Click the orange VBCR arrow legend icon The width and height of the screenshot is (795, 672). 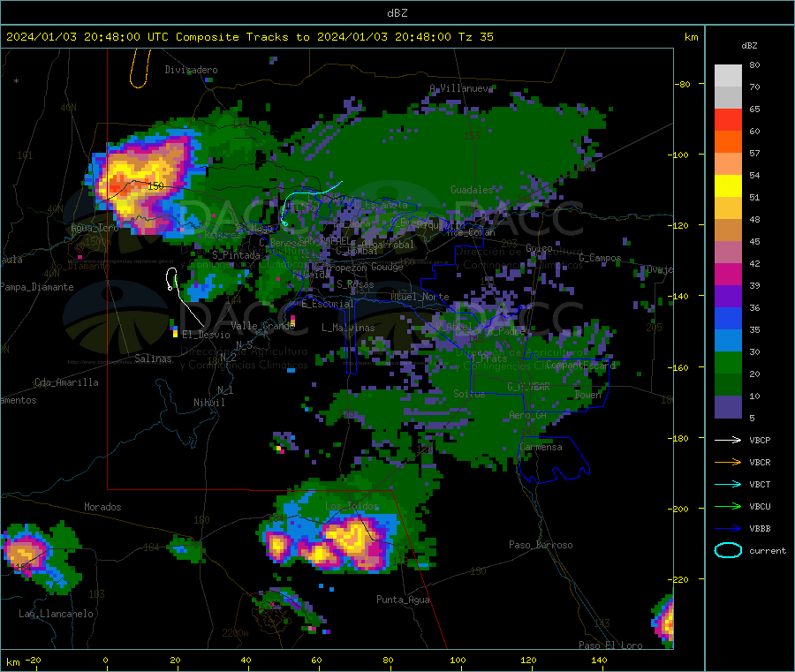(728, 462)
